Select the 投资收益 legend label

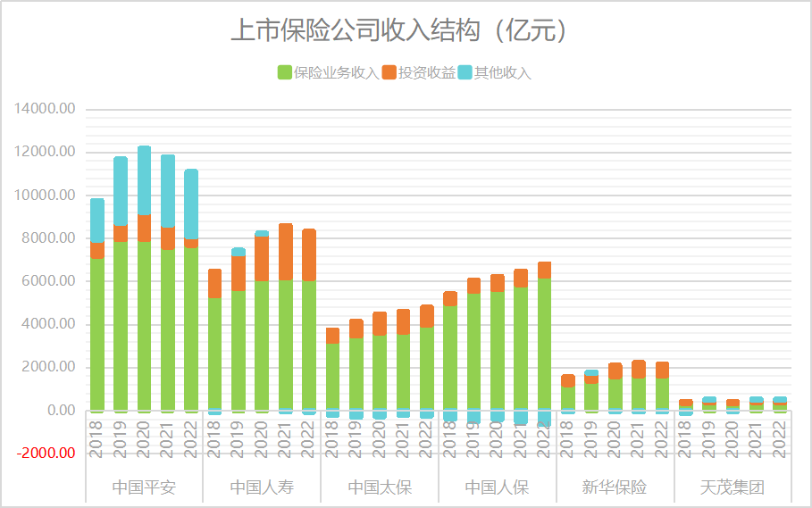coord(427,73)
